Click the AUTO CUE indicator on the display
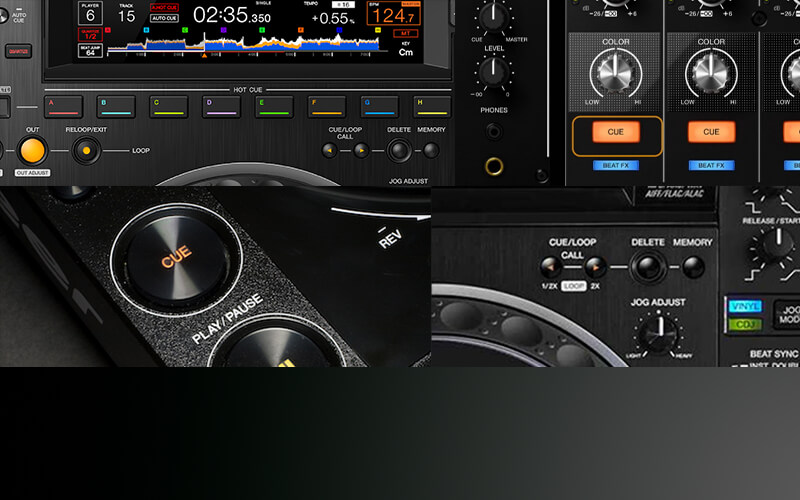 click(x=164, y=18)
